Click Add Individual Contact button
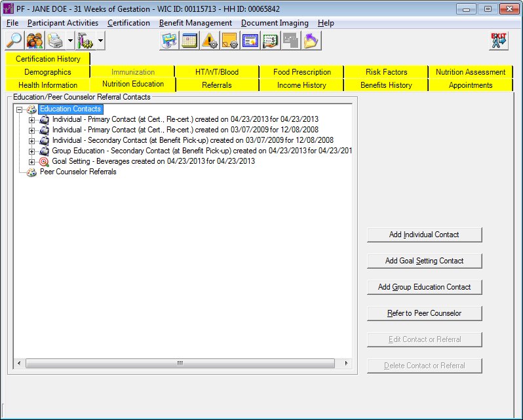 coord(424,235)
